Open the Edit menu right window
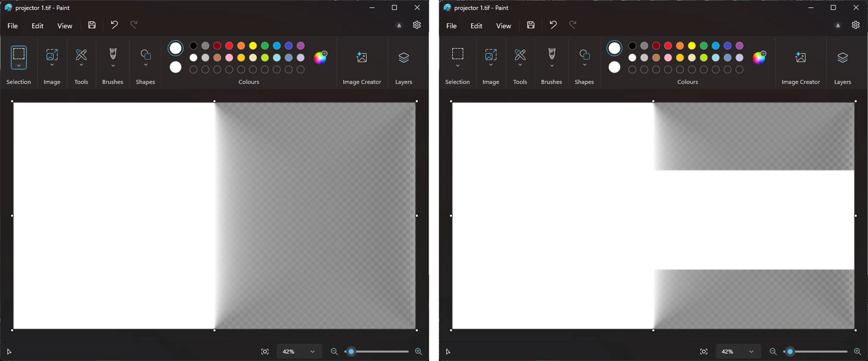The image size is (868, 361). [x=476, y=25]
